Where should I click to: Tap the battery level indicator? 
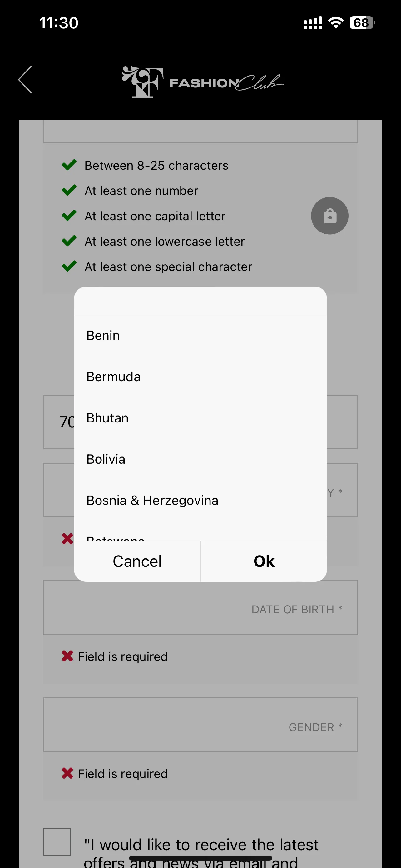[362, 23]
